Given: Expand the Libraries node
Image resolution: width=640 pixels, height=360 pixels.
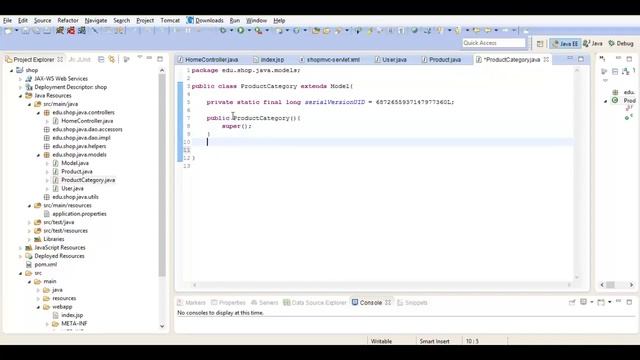Looking at the screenshot, I should 29,239.
